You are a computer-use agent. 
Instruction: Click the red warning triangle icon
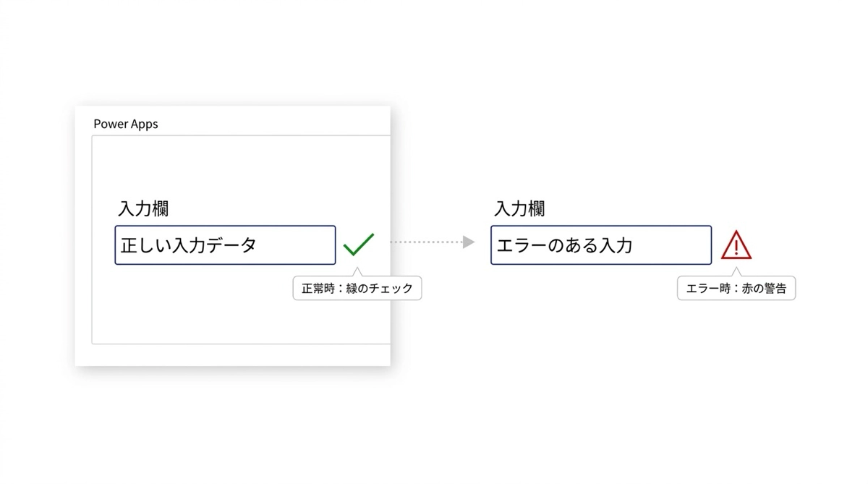[x=736, y=246]
